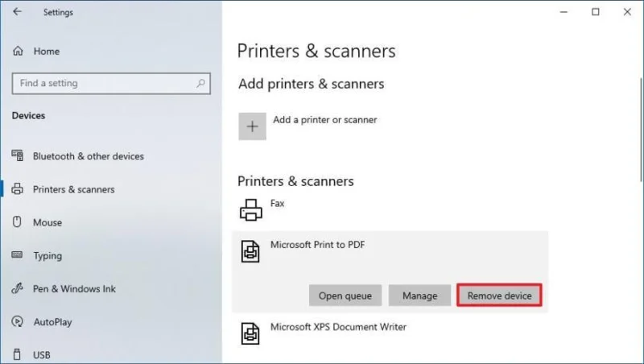Open the USB settings page

click(x=42, y=355)
